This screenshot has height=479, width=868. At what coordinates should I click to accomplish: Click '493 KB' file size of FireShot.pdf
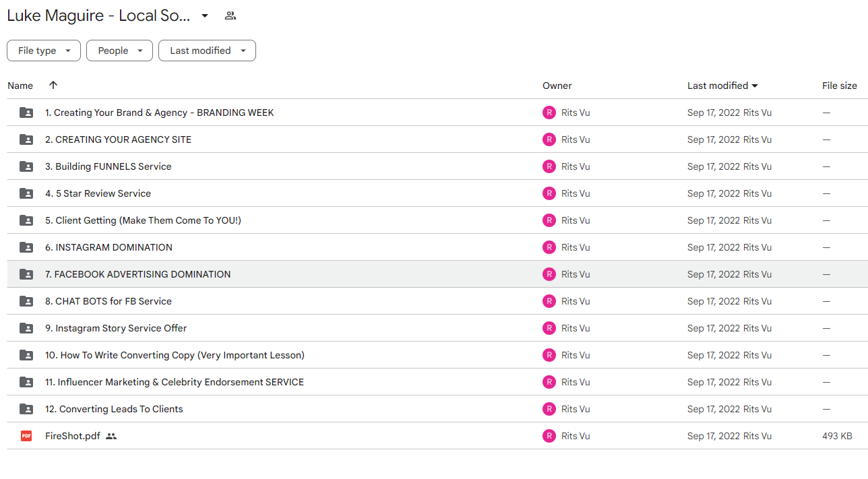(x=837, y=436)
